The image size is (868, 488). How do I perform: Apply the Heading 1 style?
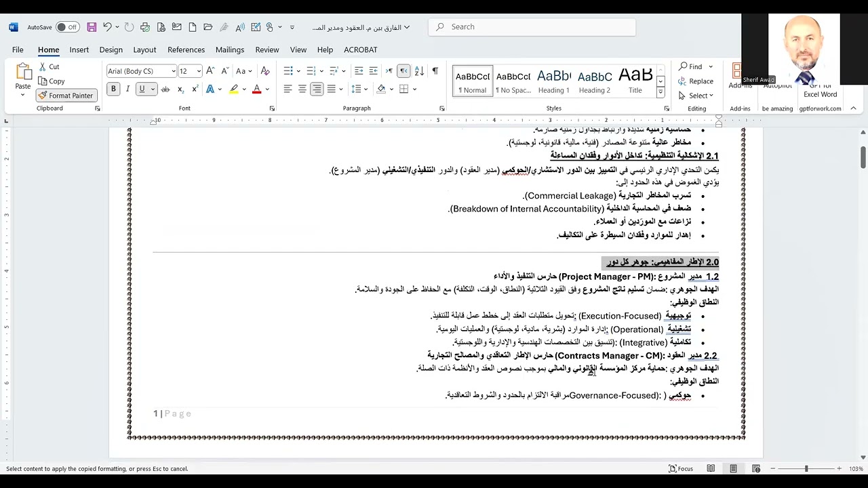coord(554,81)
